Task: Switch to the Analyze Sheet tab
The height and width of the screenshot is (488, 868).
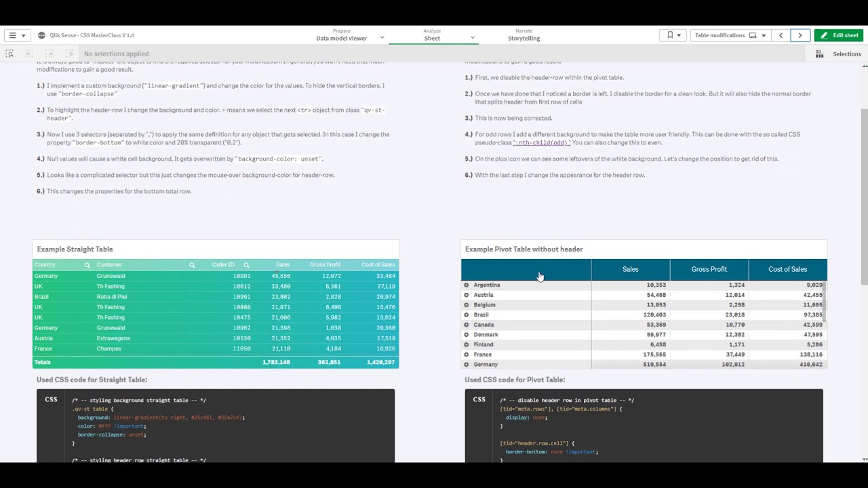Action: [x=432, y=35]
